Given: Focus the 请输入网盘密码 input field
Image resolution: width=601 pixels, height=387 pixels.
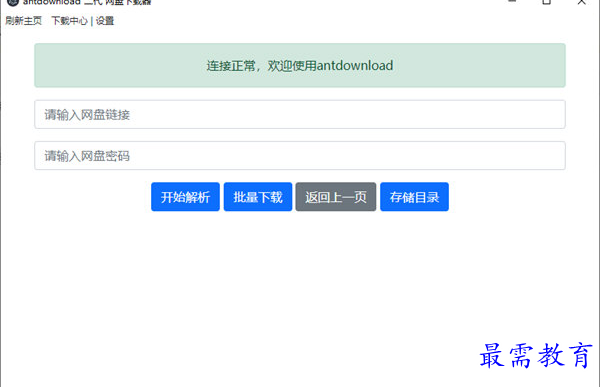Looking at the screenshot, I should tap(300, 156).
